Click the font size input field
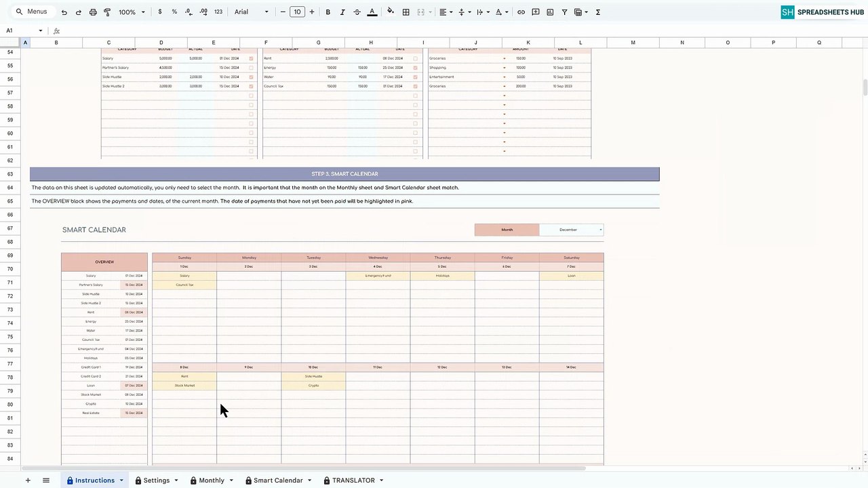868x488 pixels. 297,12
